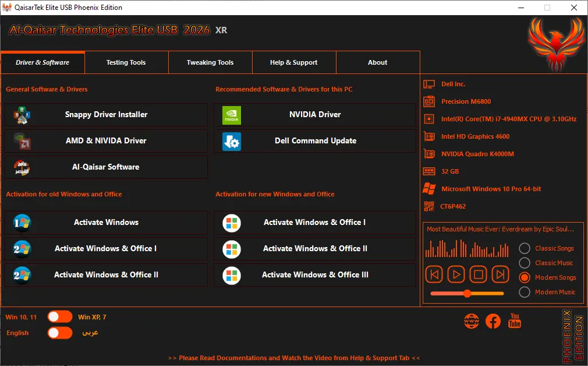Viewport: 588px width, 366px height.
Task: Select the Classic Songs radio option
Action: point(524,248)
